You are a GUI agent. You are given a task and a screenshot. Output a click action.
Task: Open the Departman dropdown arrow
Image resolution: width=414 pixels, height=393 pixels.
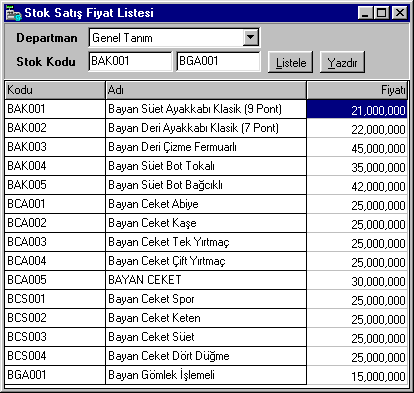pos(251,37)
